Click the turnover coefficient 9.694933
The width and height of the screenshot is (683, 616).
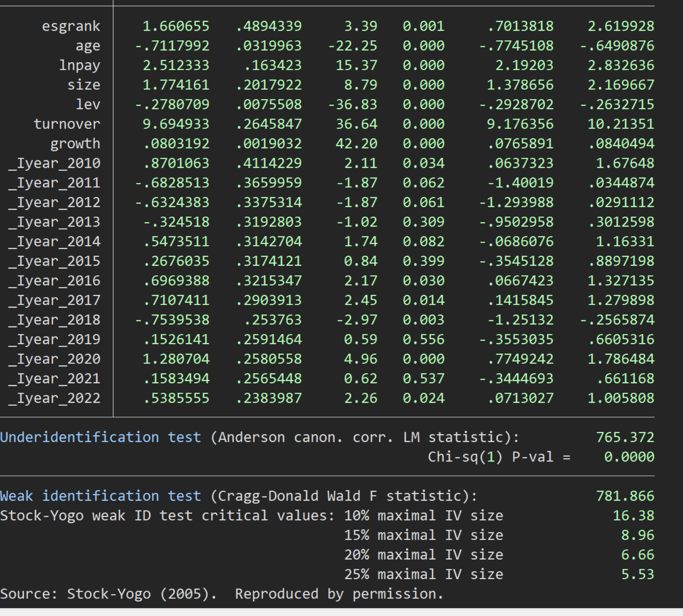[x=176, y=124]
